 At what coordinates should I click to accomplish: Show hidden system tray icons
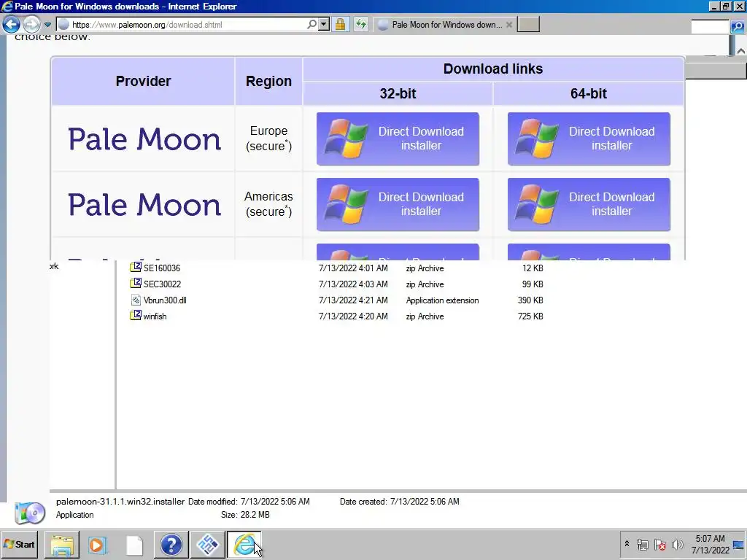point(627,544)
